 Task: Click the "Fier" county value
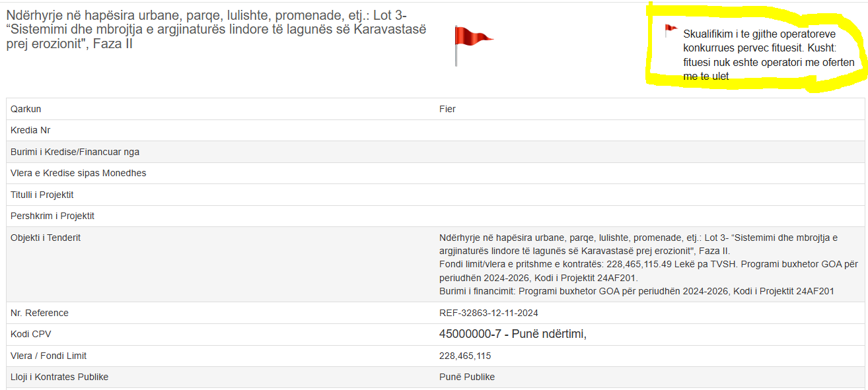pyautogui.click(x=447, y=109)
